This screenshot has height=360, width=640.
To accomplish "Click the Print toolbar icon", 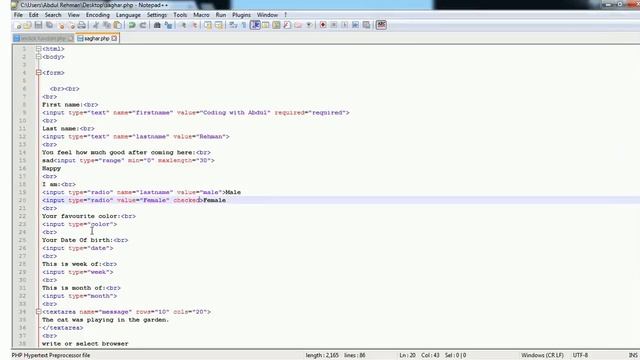I will 82,25.
